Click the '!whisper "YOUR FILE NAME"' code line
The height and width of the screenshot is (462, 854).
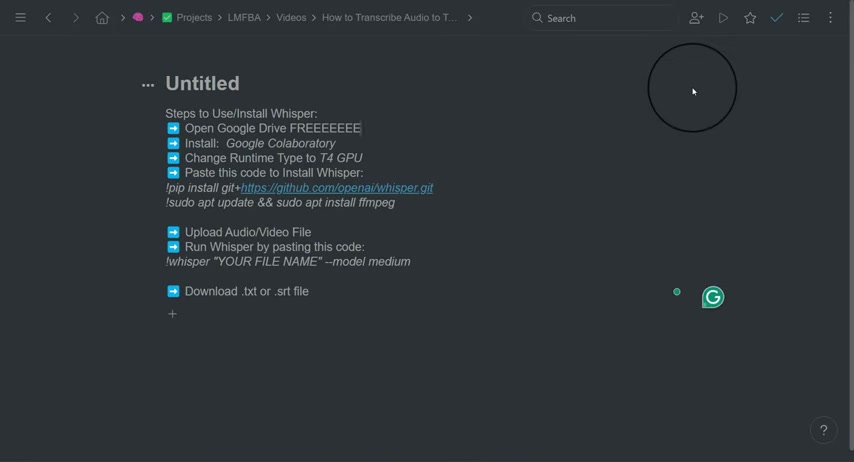click(288, 262)
